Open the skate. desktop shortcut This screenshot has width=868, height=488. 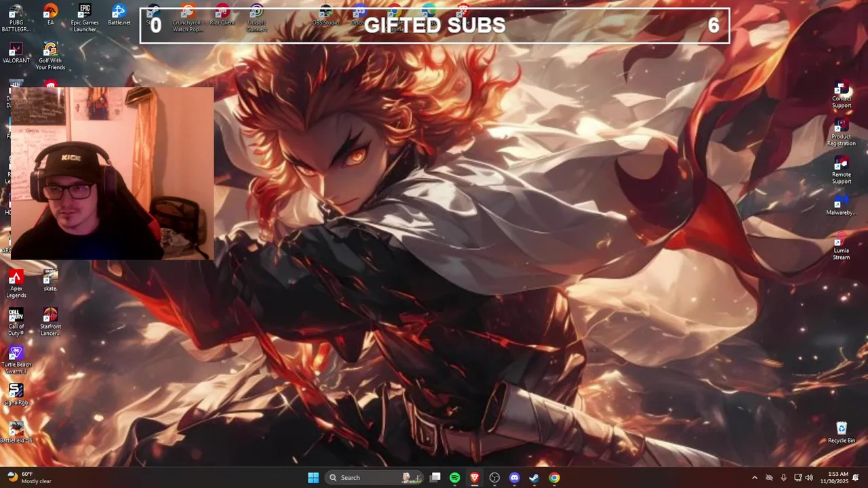(50, 281)
